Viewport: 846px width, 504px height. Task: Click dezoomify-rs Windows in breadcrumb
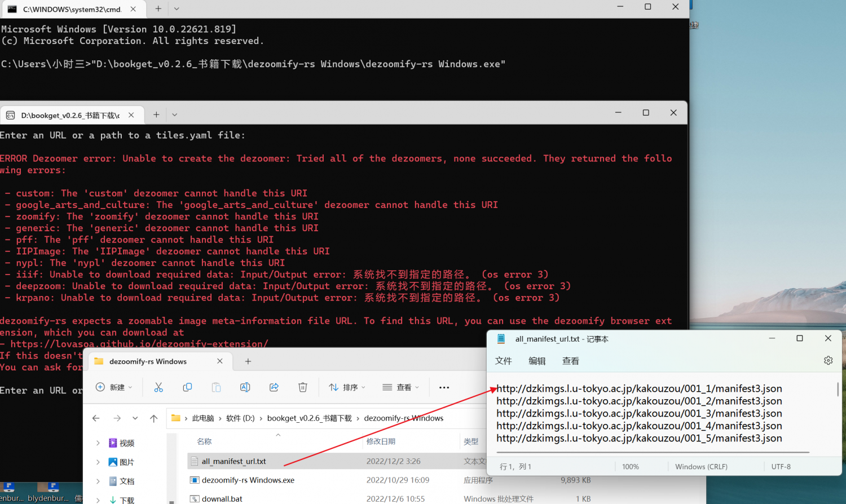[404, 418]
